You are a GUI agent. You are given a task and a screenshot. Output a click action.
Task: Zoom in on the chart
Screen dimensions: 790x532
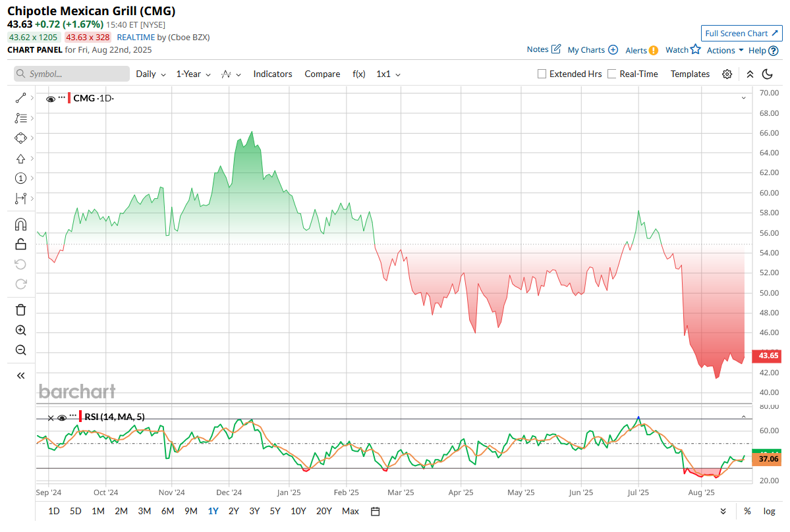click(x=20, y=330)
